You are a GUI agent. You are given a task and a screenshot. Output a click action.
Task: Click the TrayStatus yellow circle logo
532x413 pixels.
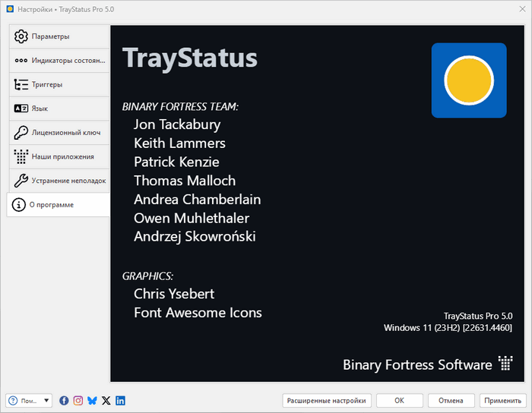tap(468, 80)
